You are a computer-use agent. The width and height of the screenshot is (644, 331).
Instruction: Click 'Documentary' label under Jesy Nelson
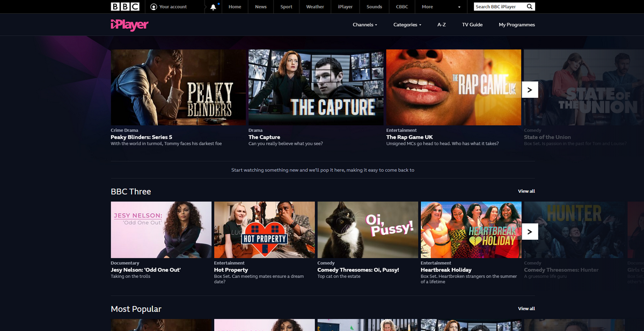125,263
